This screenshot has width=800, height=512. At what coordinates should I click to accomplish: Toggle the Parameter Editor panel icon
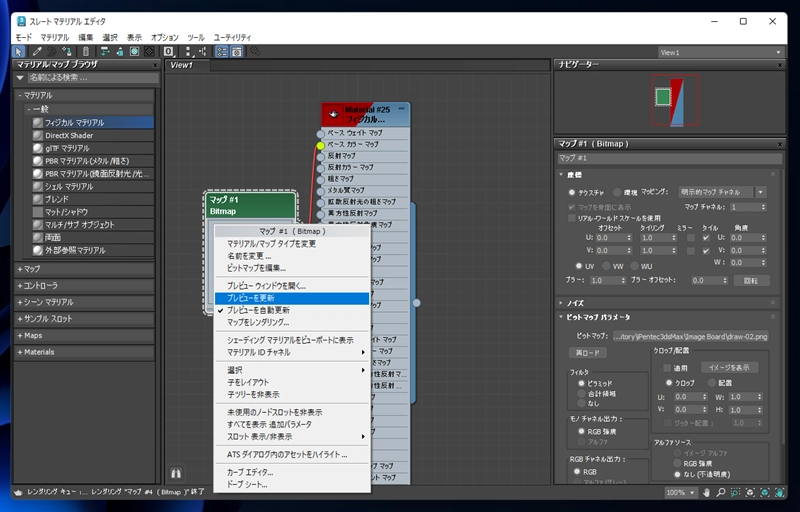[237, 52]
